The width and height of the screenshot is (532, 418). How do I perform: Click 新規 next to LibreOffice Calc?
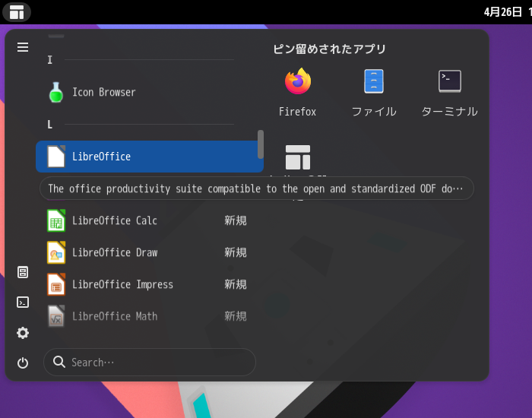point(235,220)
